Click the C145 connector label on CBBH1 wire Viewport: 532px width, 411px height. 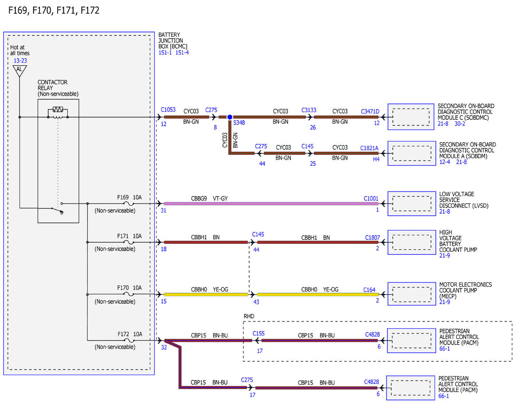[258, 234]
